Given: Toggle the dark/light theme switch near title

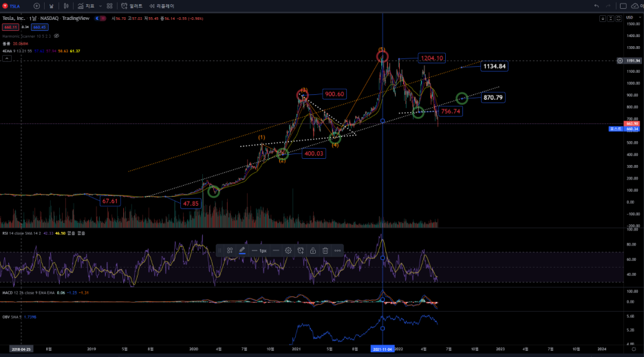Looking at the screenshot, I should point(100,19).
